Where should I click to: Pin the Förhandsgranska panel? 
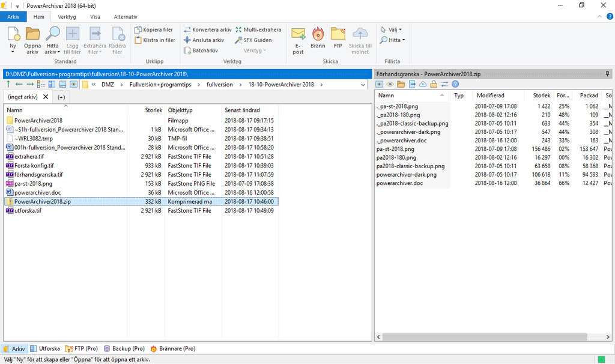pos(608,74)
